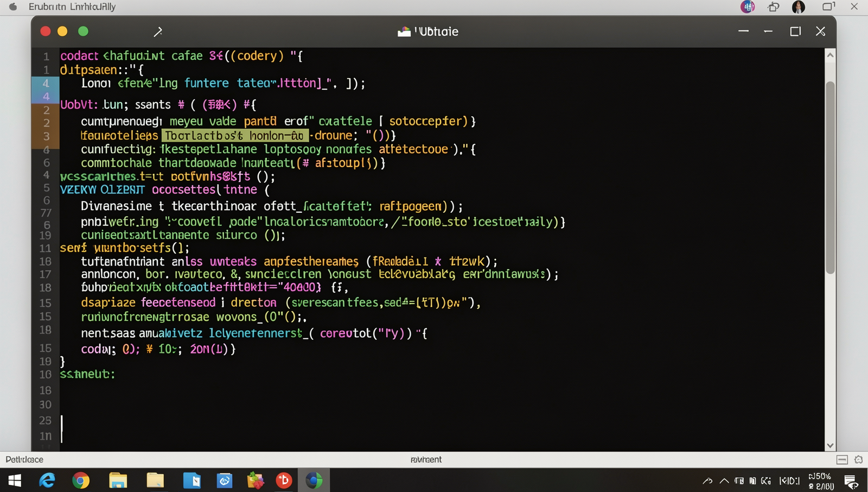Open the Windows Start menu
Image resolution: width=868 pixels, height=492 pixels.
(x=15, y=481)
